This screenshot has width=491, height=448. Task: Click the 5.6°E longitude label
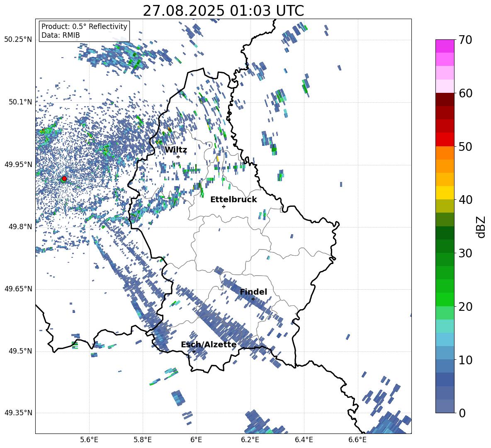[x=89, y=440]
